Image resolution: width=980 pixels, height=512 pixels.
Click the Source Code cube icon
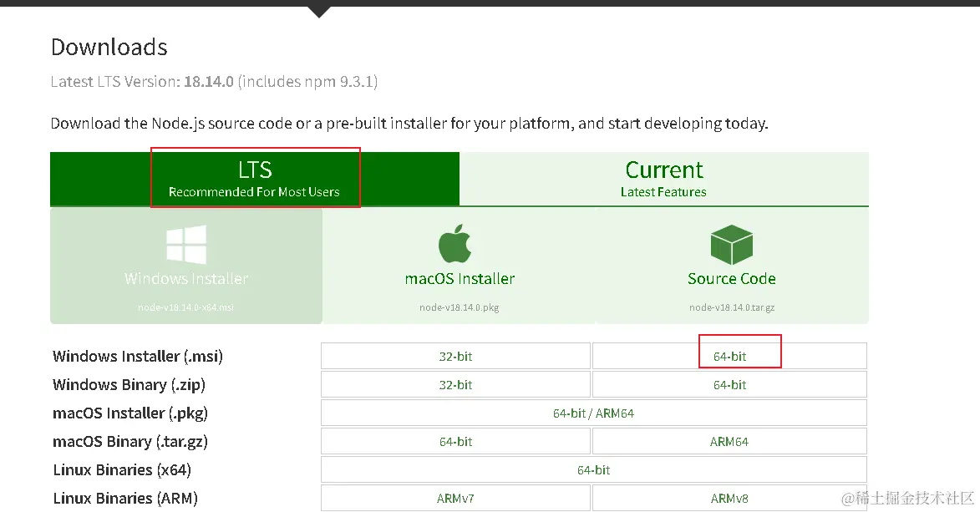tap(732, 245)
